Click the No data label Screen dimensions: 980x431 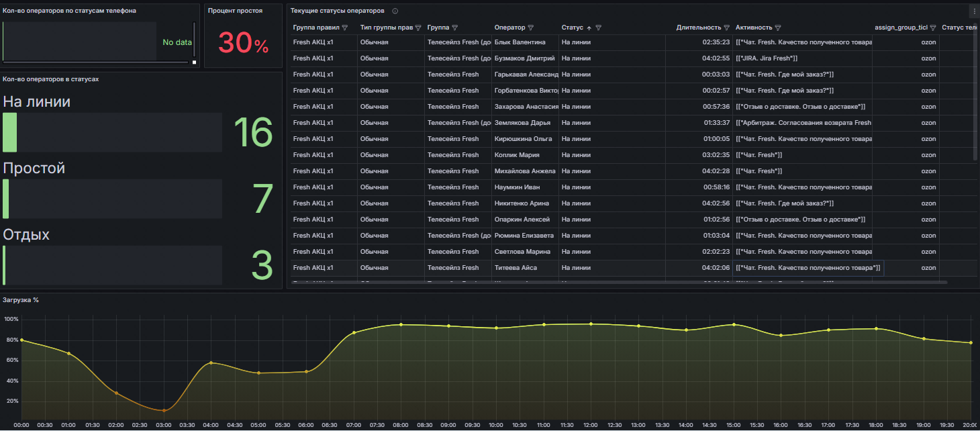[x=177, y=42]
